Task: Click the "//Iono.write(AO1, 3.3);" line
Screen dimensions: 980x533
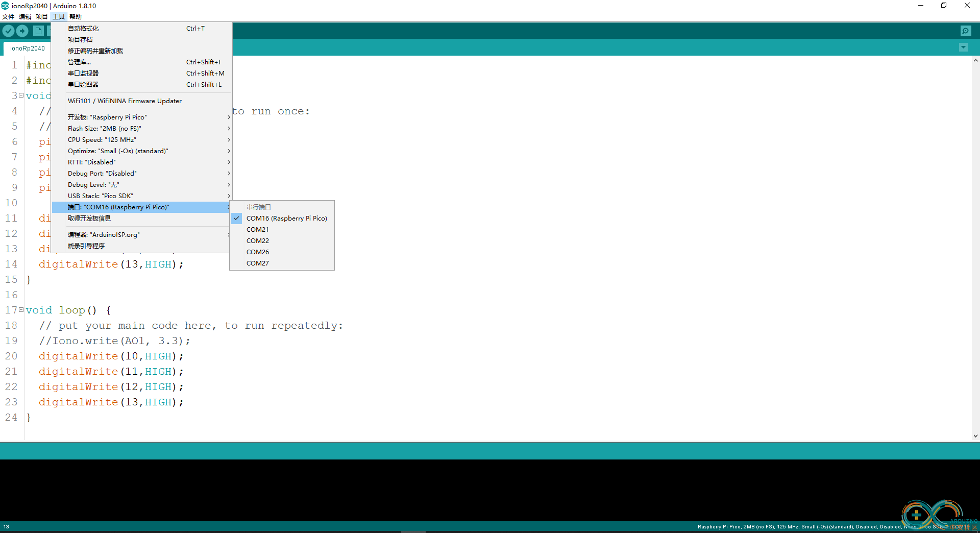Action: [x=114, y=341]
